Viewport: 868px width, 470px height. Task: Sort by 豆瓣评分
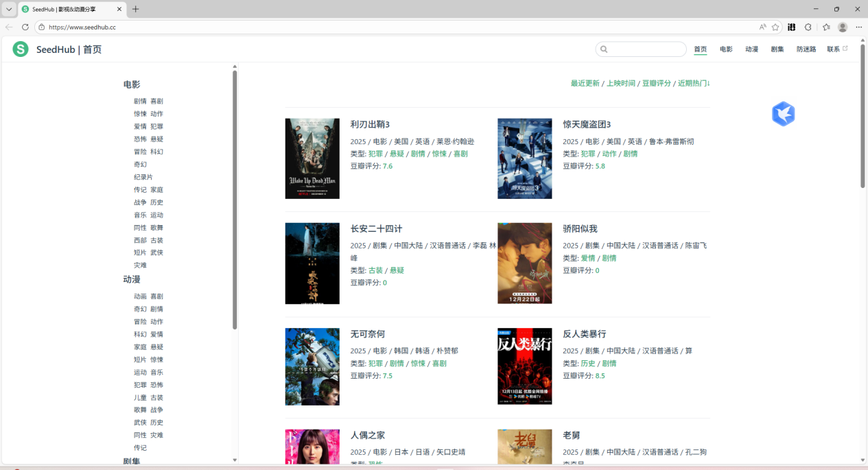(x=657, y=83)
